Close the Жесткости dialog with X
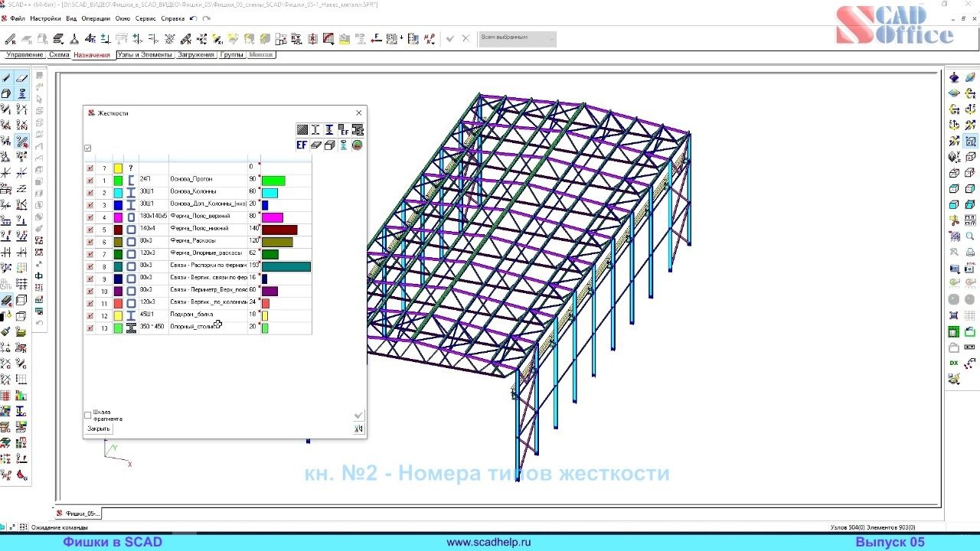The height and width of the screenshot is (551, 980). tap(358, 113)
